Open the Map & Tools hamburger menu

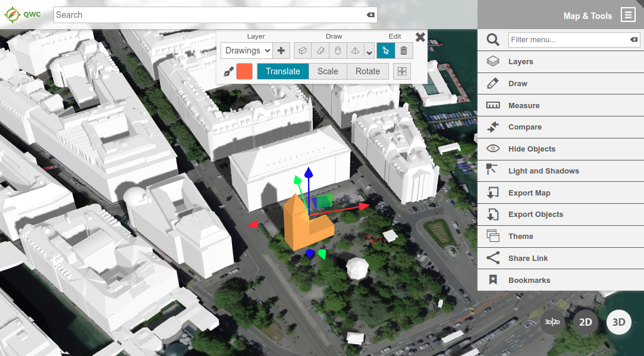coord(629,15)
